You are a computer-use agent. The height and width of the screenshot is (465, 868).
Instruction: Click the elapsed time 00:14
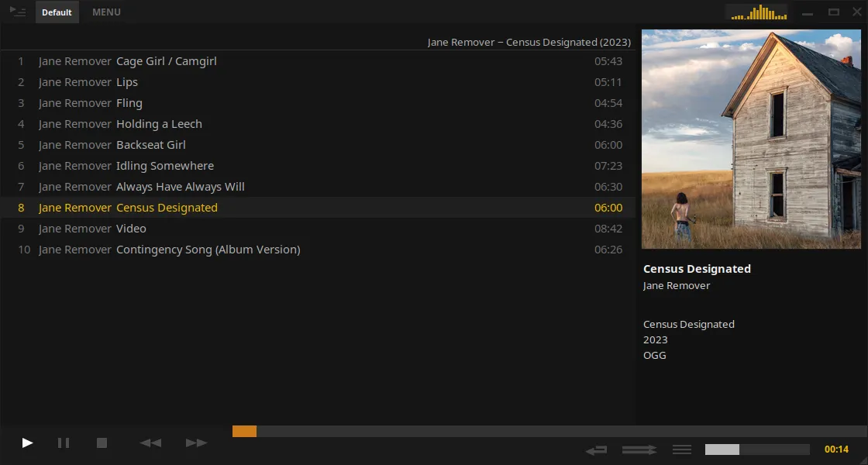click(x=836, y=449)
